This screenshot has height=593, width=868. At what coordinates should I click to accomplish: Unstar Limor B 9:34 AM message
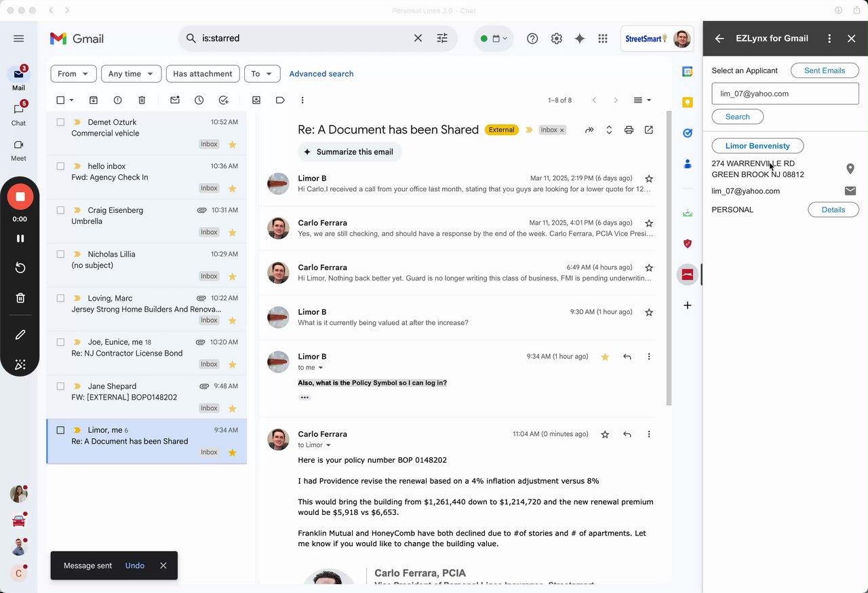pyautogui.click(x=605, y=357)
